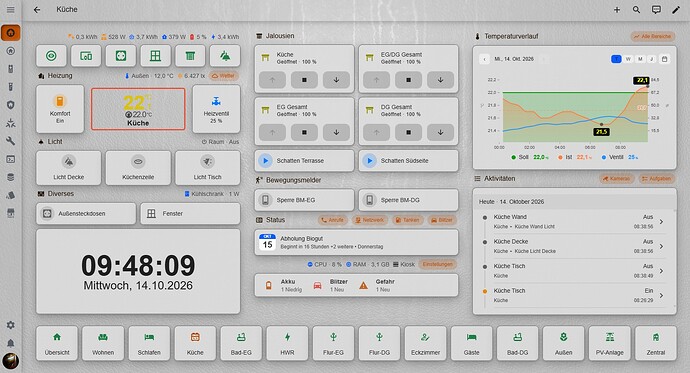Switch to the Schlafen room tab
Screen dimensions: 690x373
149,343
